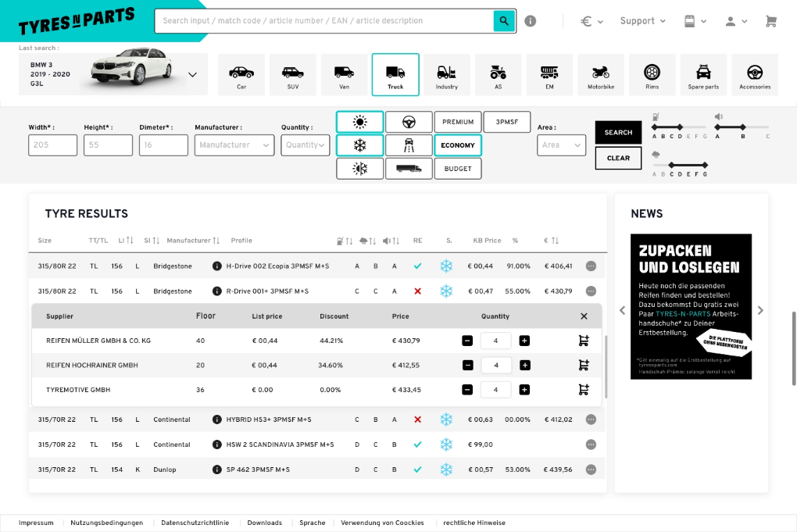Viewport: 797px width, 532px height.
Task: Toggle the summer tyre sun filter
Action: [x=360, y=122]
